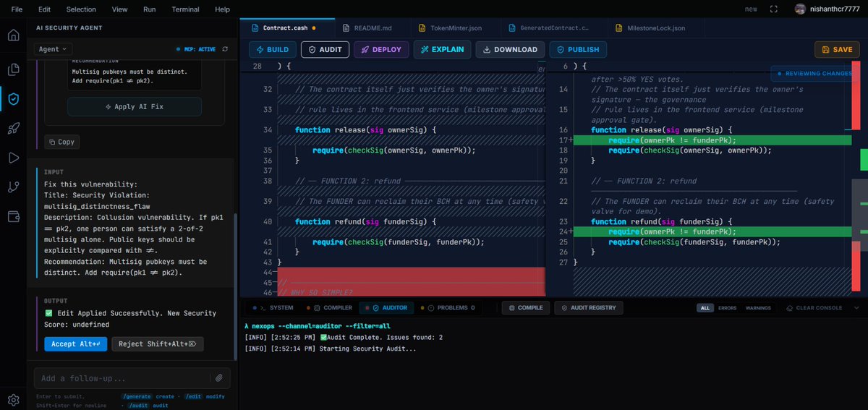868x410 pixels.
Task: Select the WARNINGS log filter
Action: pos(758,307)
